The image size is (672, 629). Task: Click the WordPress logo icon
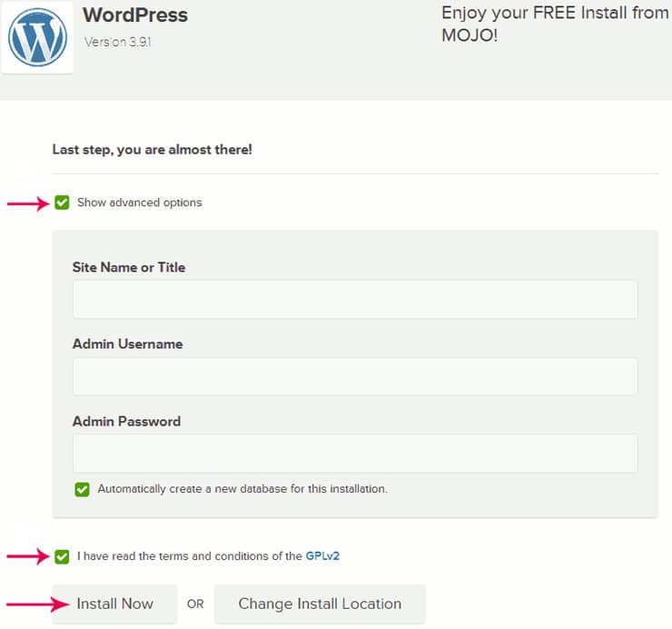(x=37, y=37)
